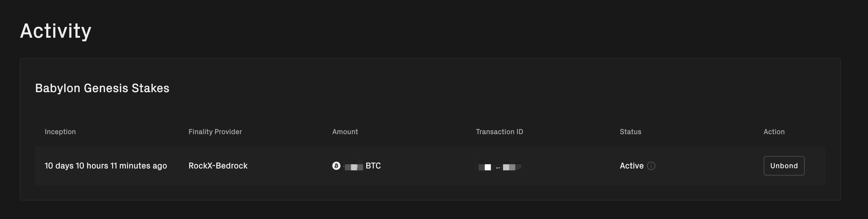The width and height of the screenshot is (868, 219).
Task: Click the Active status label
Action: [x=631, y=166]
